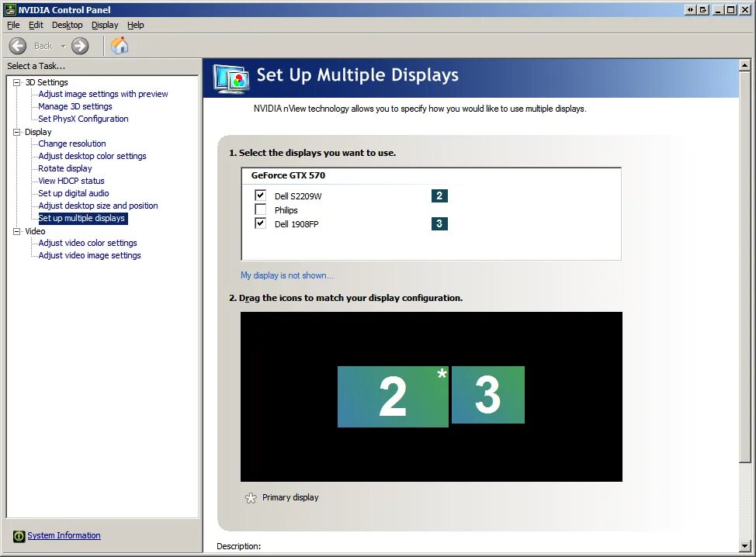This screenshot has width=756, height=557.
Task: Collapse the Display tree node
Action: pyautogui.click(x=17, y=132)
